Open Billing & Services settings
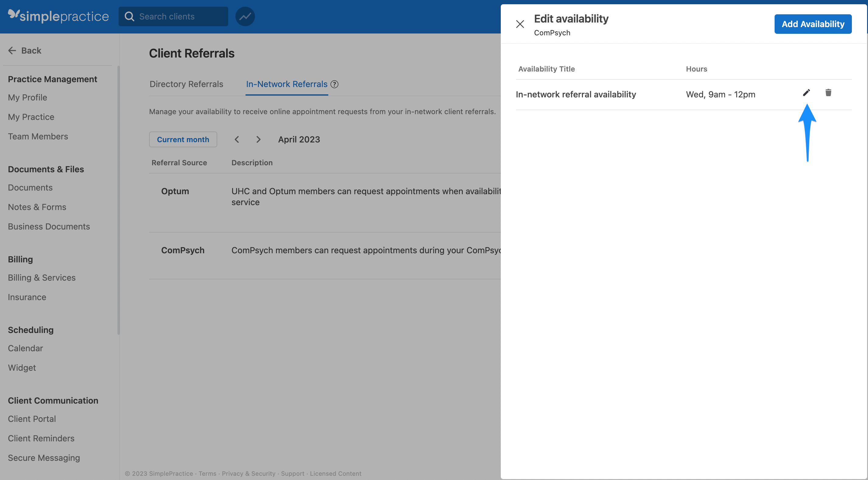 (x=42, y=277)
